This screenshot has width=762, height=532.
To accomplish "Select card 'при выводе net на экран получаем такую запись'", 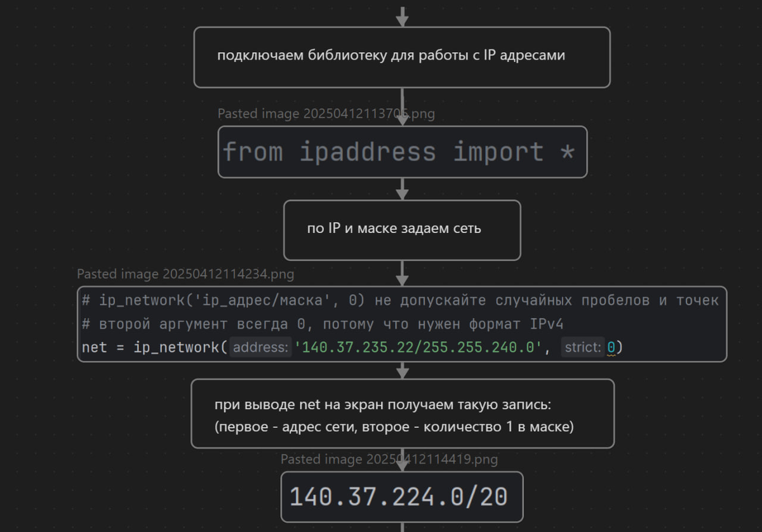I will pos(403,413).
